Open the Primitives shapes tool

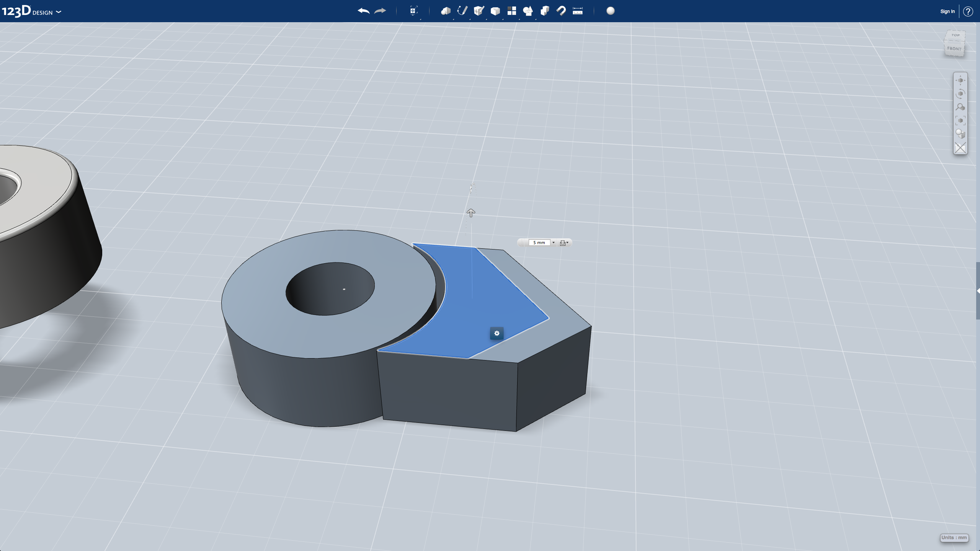(x=445, y=11)
